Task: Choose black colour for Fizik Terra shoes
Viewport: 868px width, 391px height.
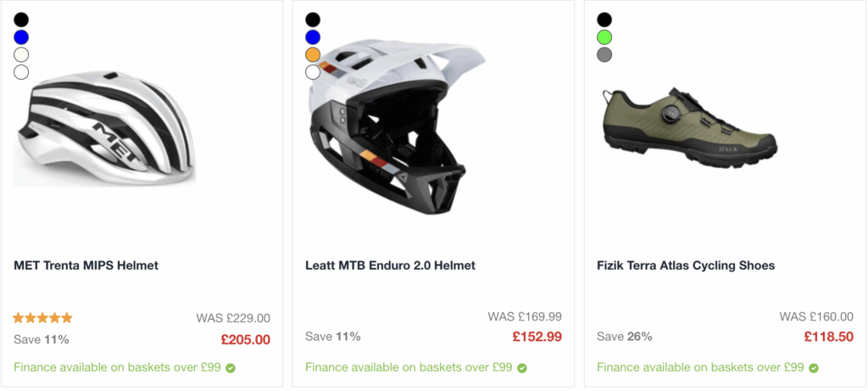Action: tap(604, 20)
